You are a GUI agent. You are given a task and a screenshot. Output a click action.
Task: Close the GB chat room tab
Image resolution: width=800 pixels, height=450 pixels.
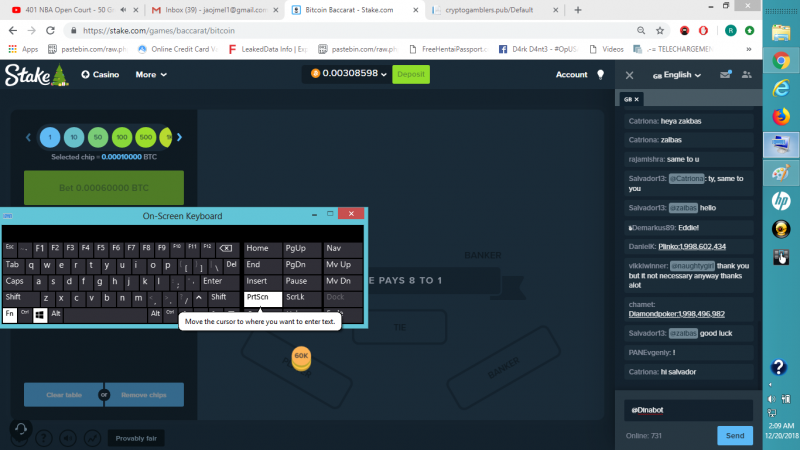(x=637, y=99)
